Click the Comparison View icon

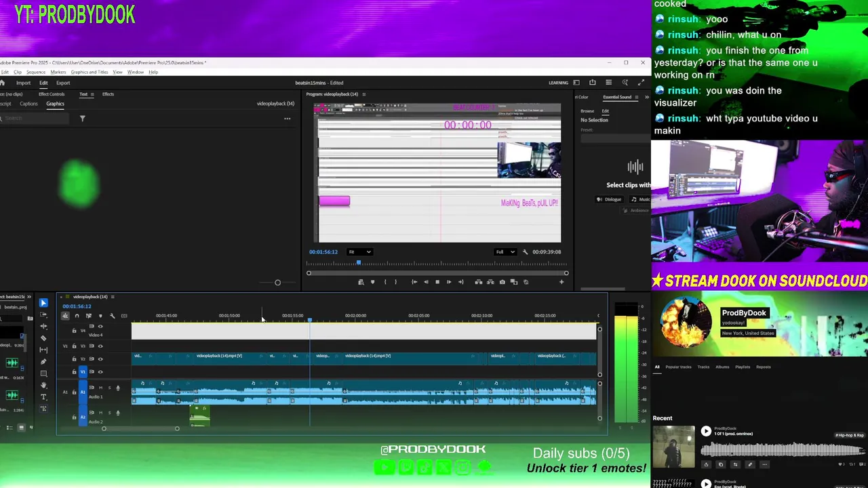514,282
